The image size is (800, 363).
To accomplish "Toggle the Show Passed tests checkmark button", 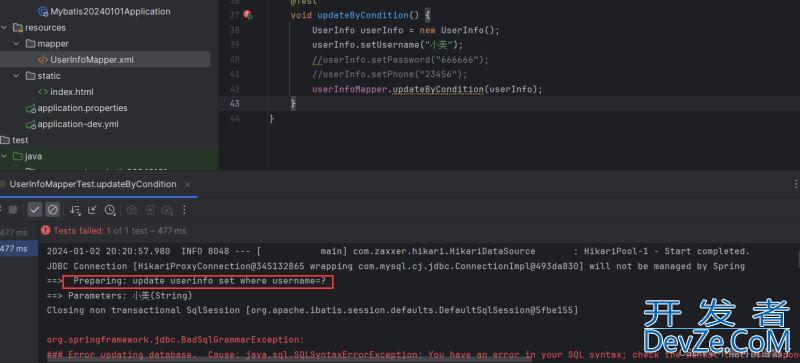I will (35, 210).
